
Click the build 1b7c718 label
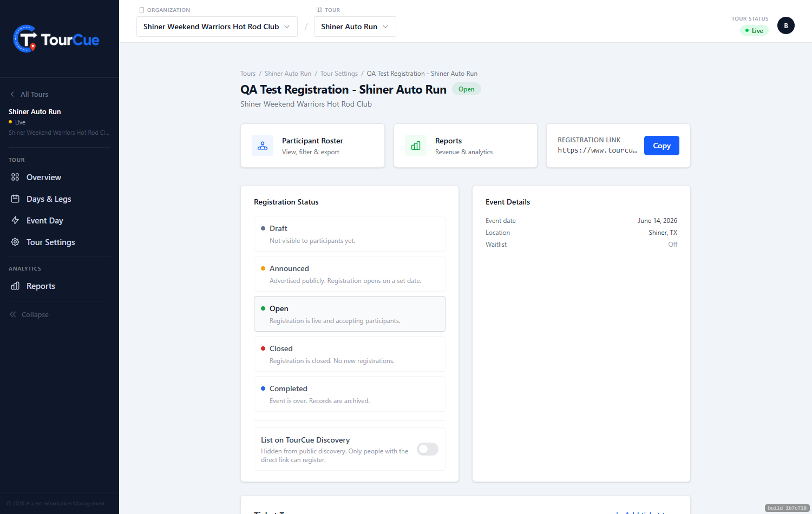tap(787, 508)
